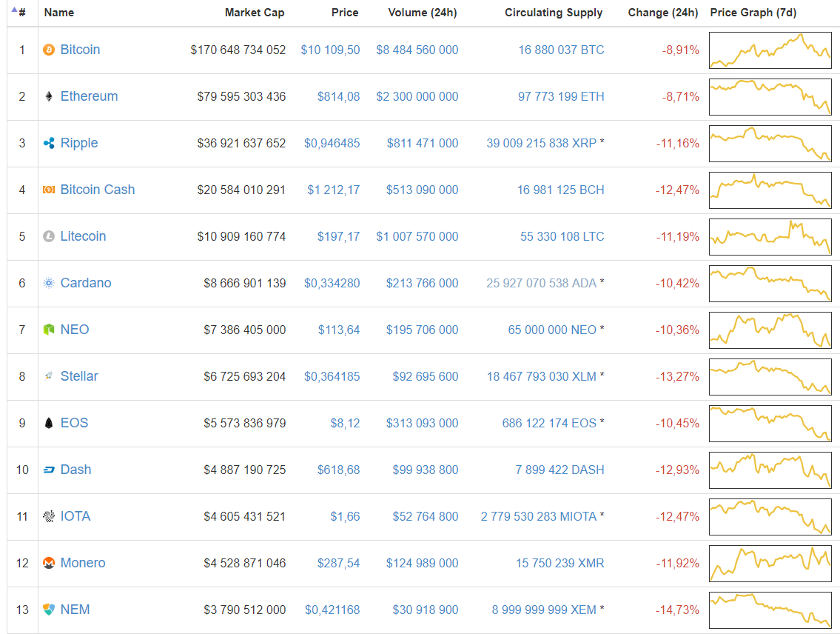Open the NEM name link
The width and height of the screenshot is (840, 634).
75,610
